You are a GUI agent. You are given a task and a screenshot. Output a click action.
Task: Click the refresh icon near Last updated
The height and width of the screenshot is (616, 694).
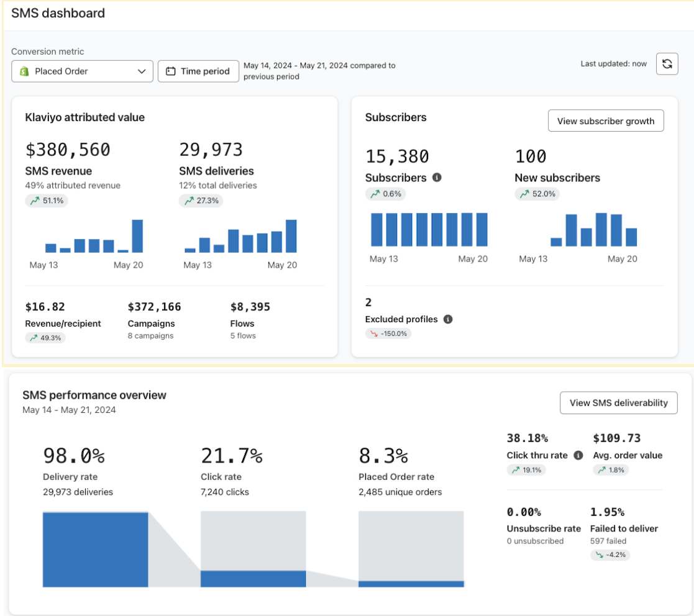click(667, 63)
